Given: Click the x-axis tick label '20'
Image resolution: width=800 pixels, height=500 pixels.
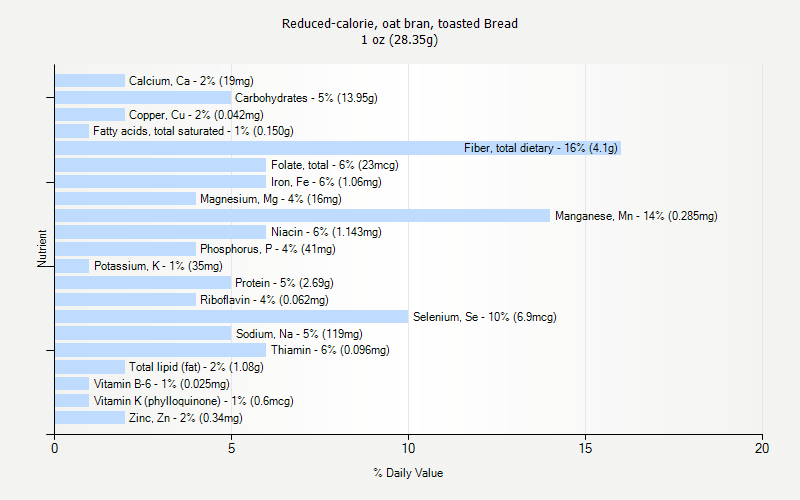Looking at the screenshot, I should (762, 448).
